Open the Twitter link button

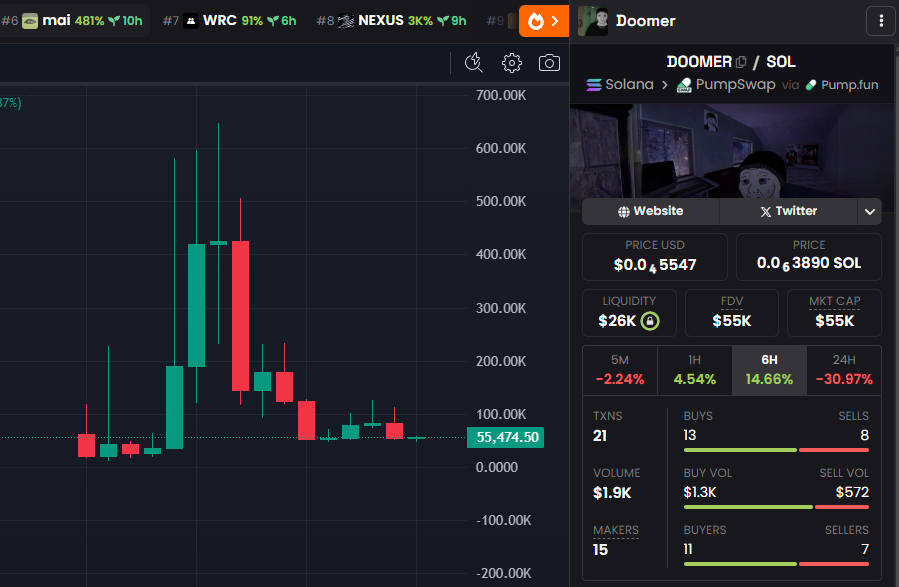click(x=788, y=211)
